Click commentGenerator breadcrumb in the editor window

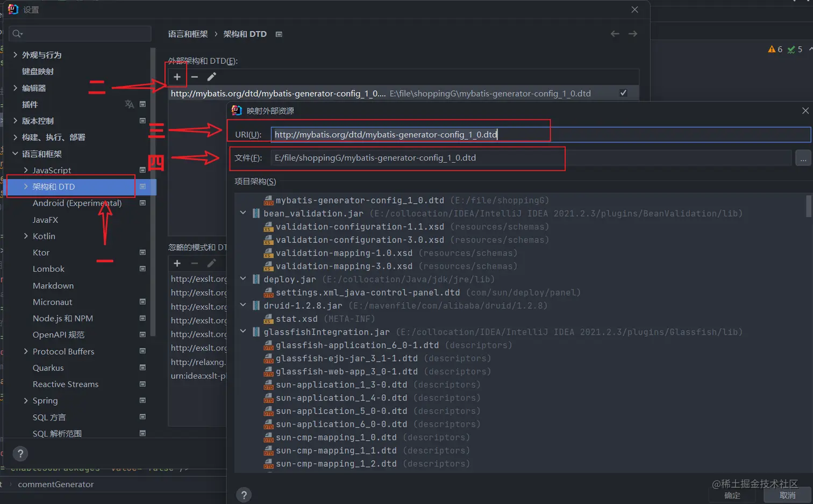coord(55,484)
